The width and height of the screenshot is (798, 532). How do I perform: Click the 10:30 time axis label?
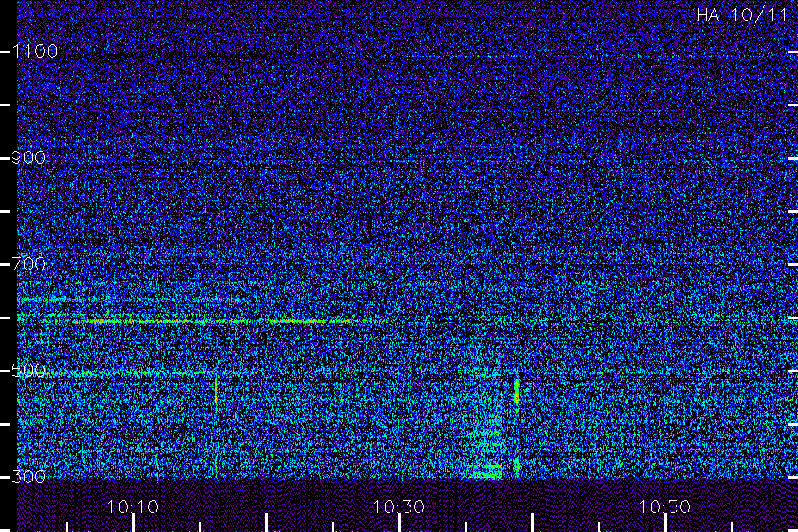click(x=398, y=506)
